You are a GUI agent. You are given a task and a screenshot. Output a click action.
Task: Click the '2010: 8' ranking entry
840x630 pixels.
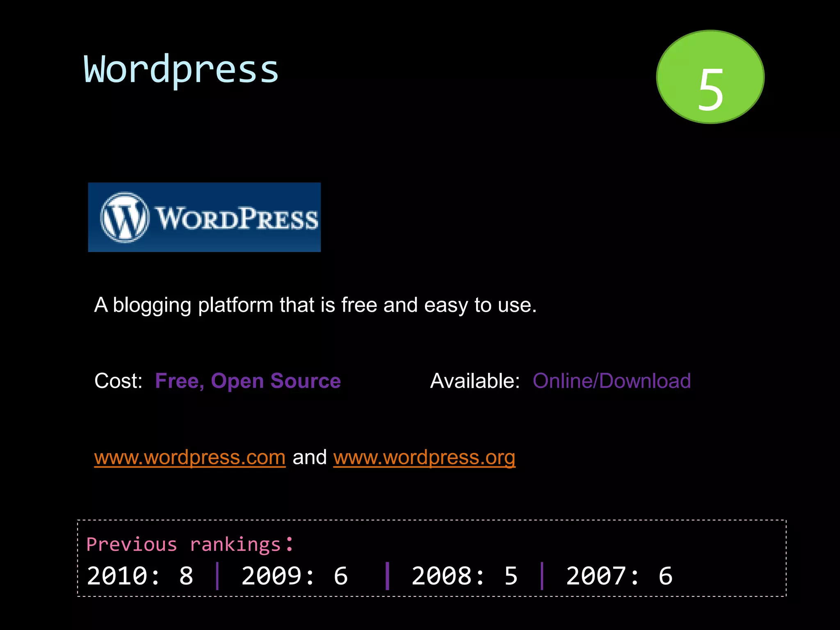click(x=140, y=575)
